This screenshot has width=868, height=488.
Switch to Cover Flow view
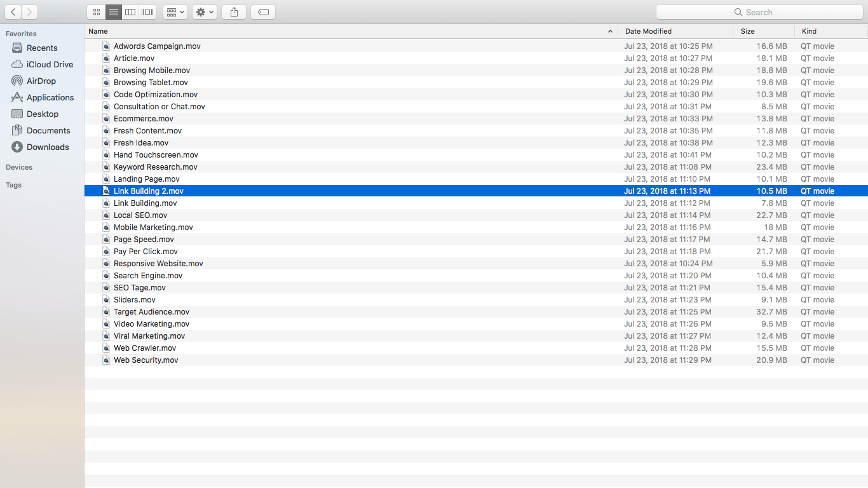click(147, 12)
